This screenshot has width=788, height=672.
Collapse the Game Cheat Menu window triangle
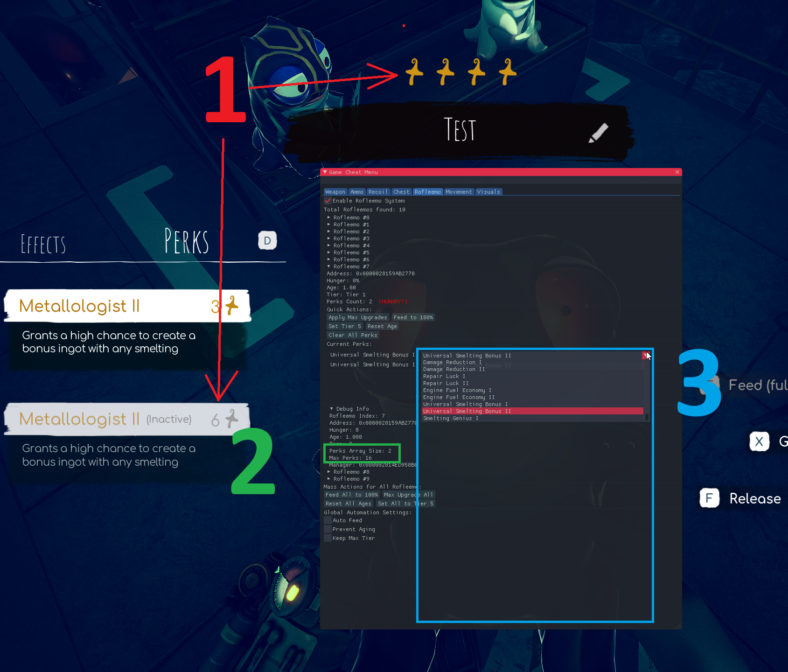325,172
